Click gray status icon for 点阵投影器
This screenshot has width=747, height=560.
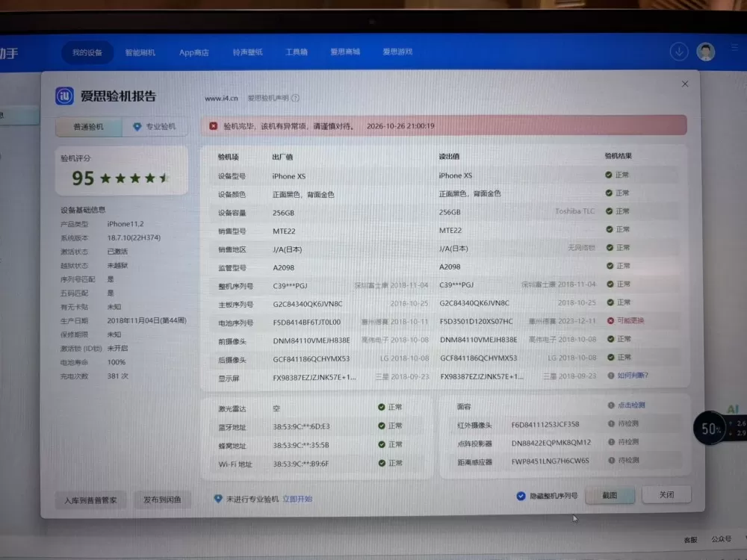tap(611, 442)
